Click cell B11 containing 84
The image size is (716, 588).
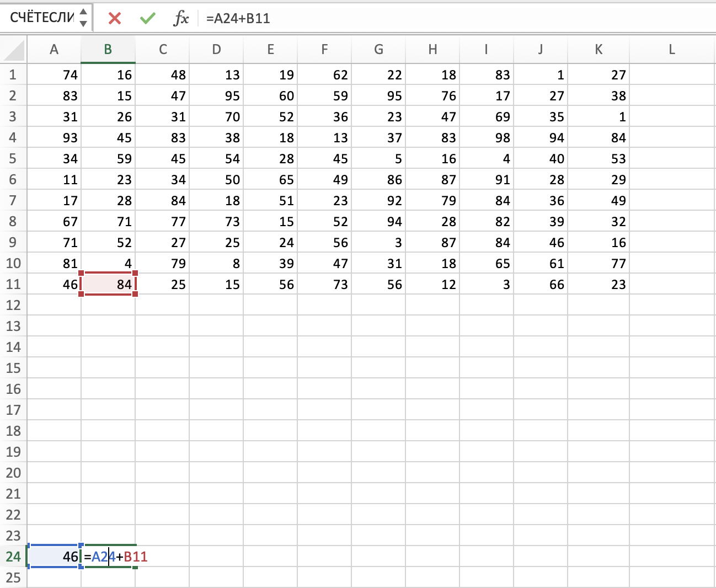pyautogui.click(x=108, y=284)
